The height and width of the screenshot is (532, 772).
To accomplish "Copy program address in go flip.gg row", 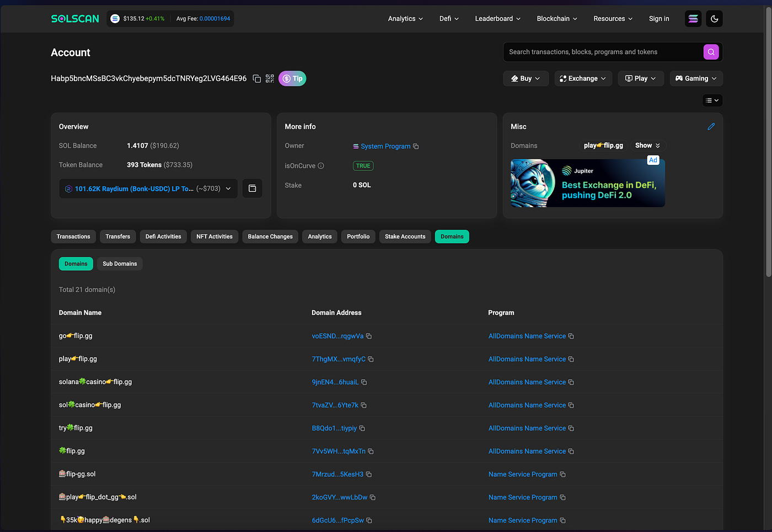I will [x=571, y=336].
